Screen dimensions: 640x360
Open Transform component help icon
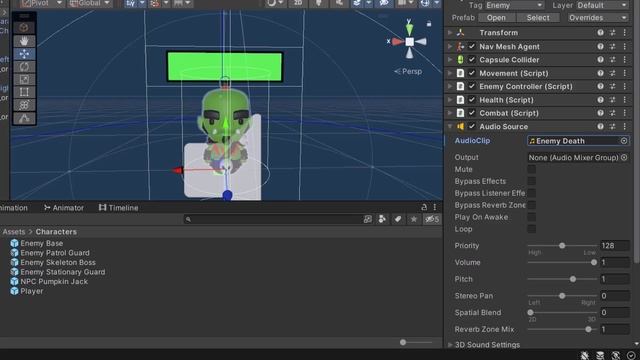(x=600, y=33)
